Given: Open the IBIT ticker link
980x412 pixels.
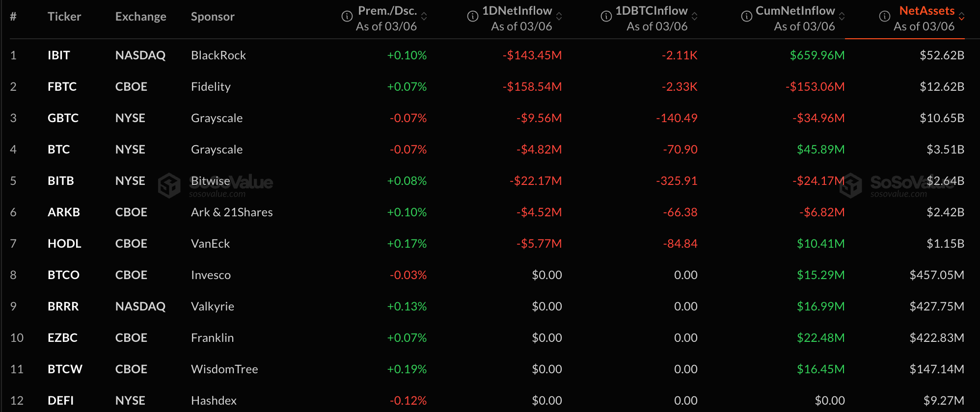Looking at the screenshot, I should click(x=58, y=55).
